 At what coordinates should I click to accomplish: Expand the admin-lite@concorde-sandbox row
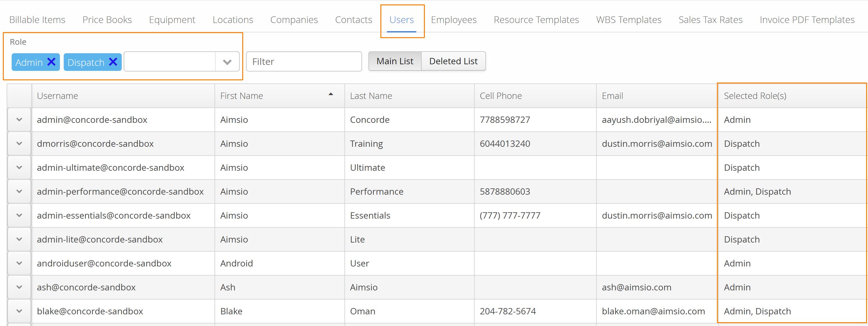[19, 239]
